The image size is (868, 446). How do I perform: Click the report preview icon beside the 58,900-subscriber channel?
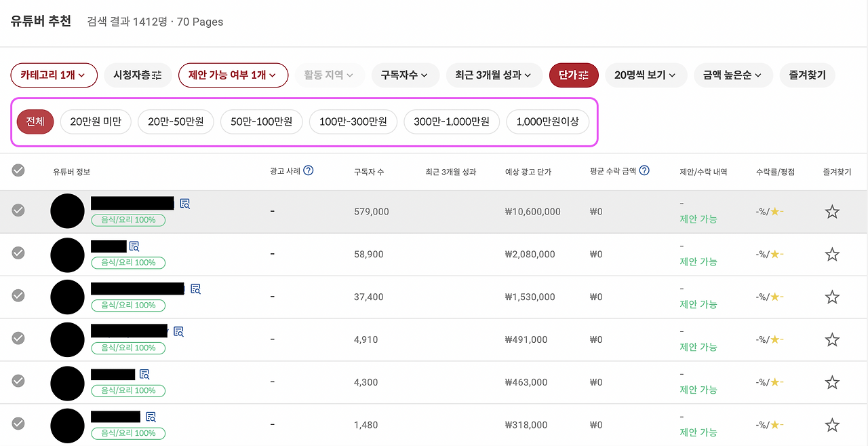tap(134, 246)
